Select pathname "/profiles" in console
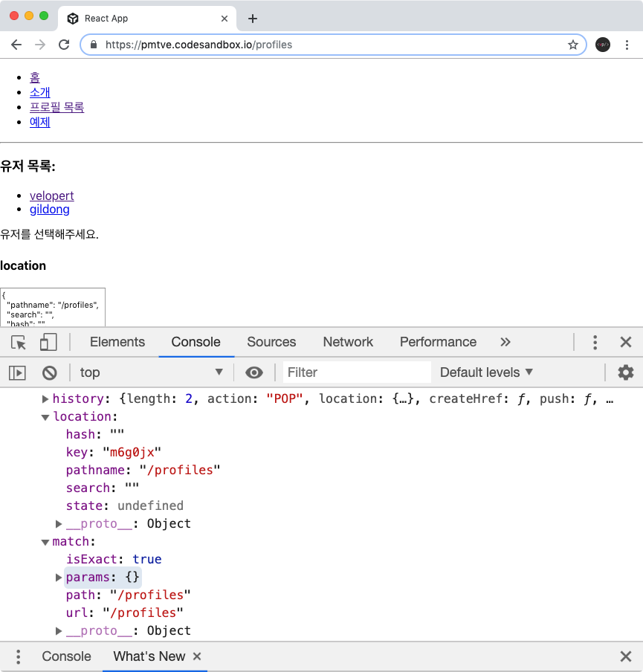Screen dimensions: 643x672 click(180, 470)
